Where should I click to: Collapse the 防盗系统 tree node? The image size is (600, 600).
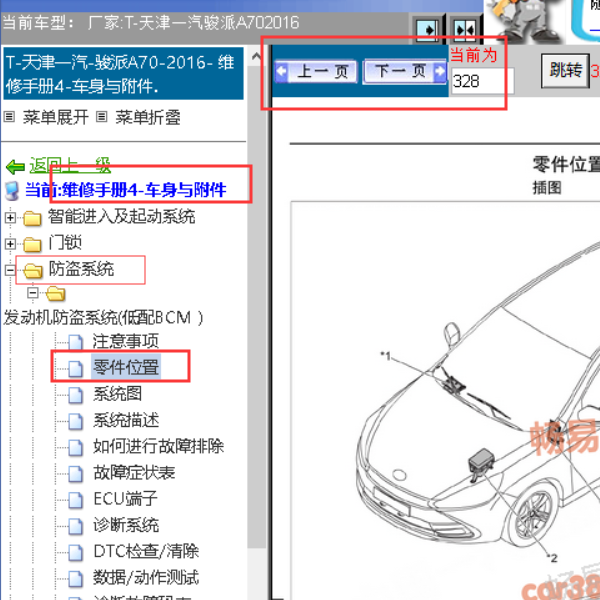(x=10, y=270)
